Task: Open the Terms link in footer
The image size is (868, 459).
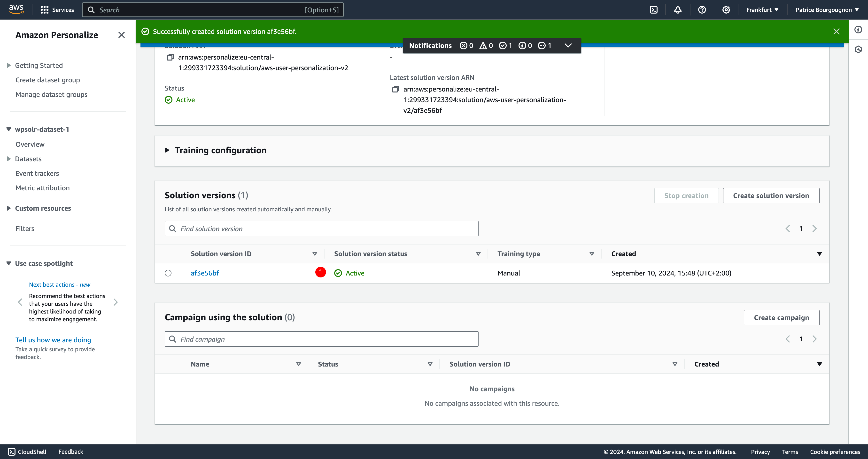Action: coord(790,452)
